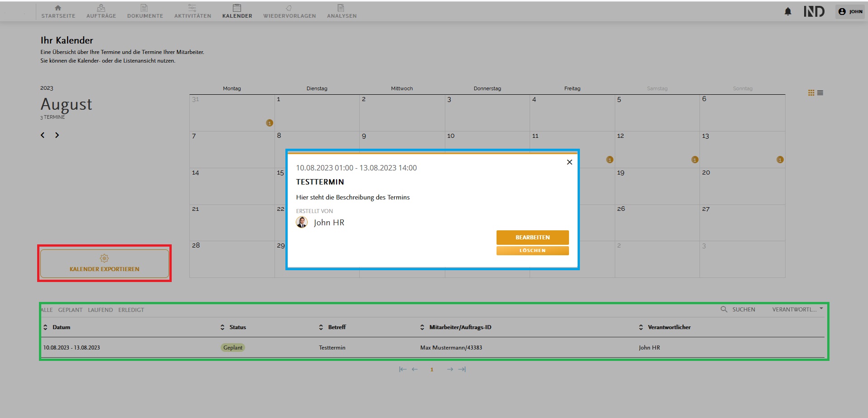Sort the table by Datum
Viewport: 868px width, 418px height.
[57, 327]
